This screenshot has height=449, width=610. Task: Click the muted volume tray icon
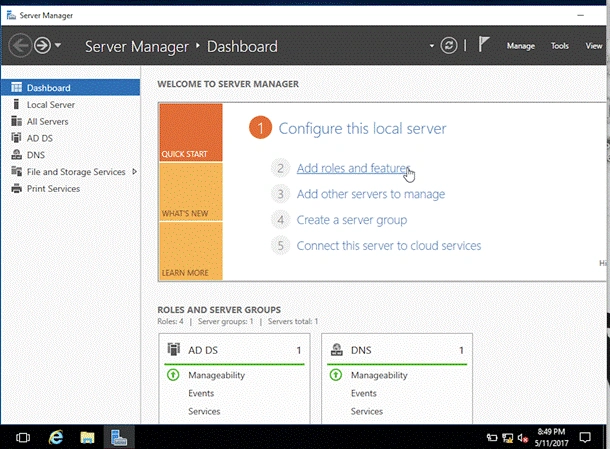coord(522,438)
